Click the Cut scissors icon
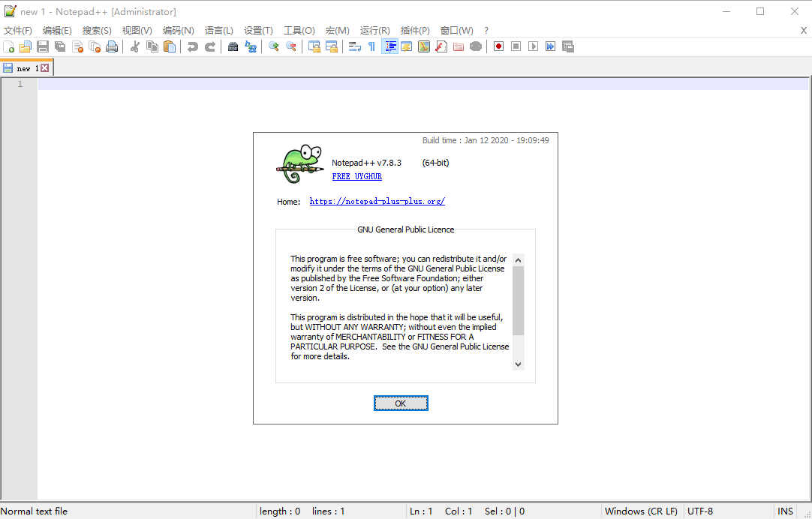 click(135, 46)
